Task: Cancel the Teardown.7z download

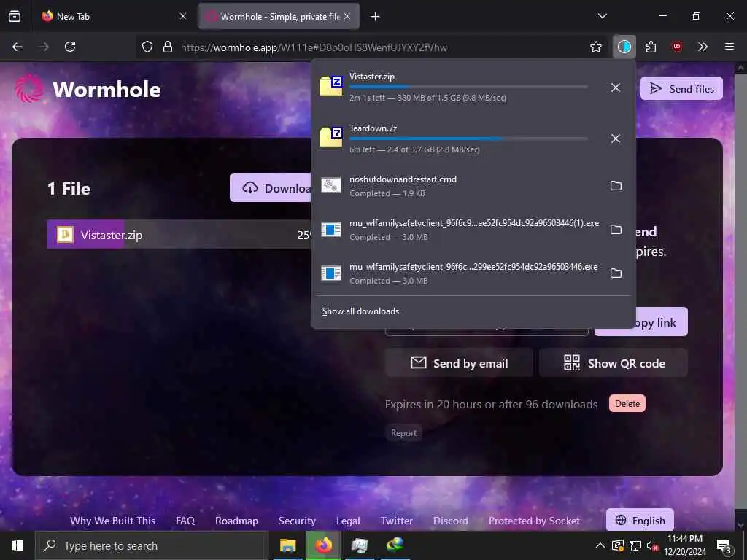Action: [616, 139]
